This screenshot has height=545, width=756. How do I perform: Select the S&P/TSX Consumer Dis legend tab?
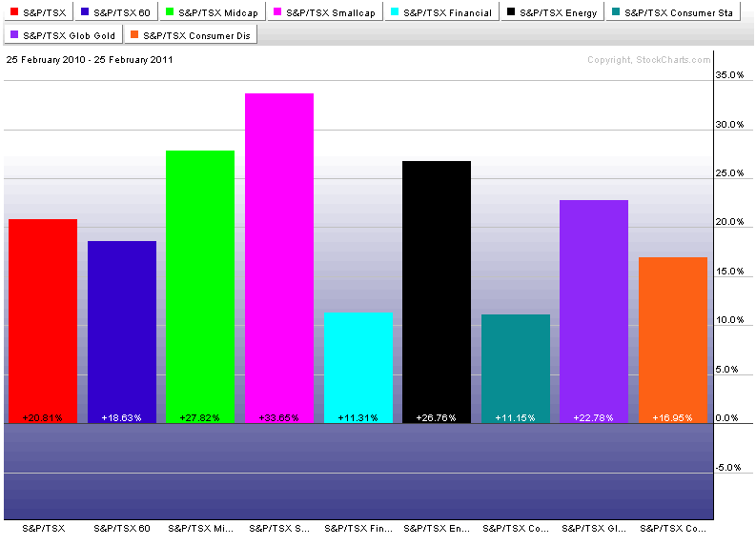point(194,35)
